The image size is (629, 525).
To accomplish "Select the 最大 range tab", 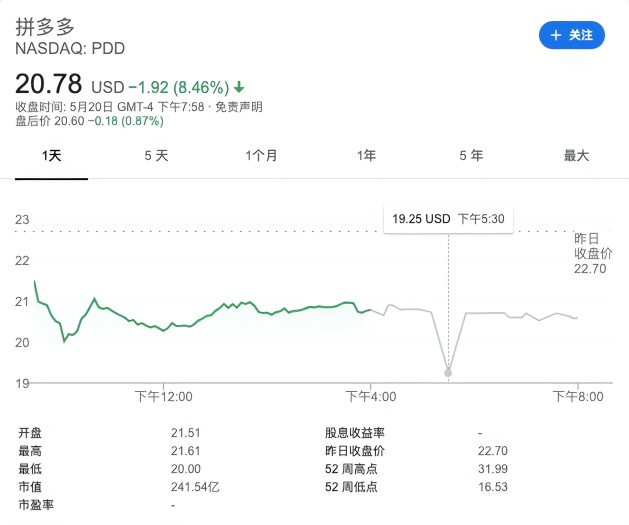I will pyautogui.click(x=576, y=156).
